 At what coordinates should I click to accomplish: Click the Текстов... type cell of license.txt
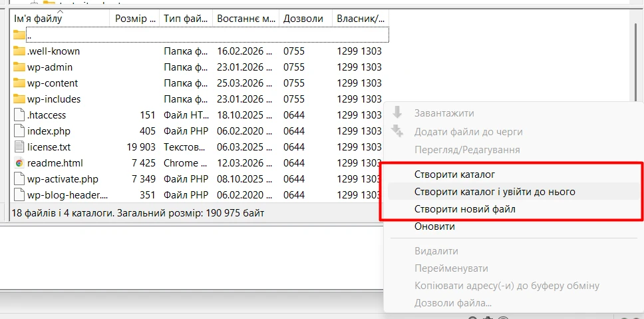coord(184,147)
